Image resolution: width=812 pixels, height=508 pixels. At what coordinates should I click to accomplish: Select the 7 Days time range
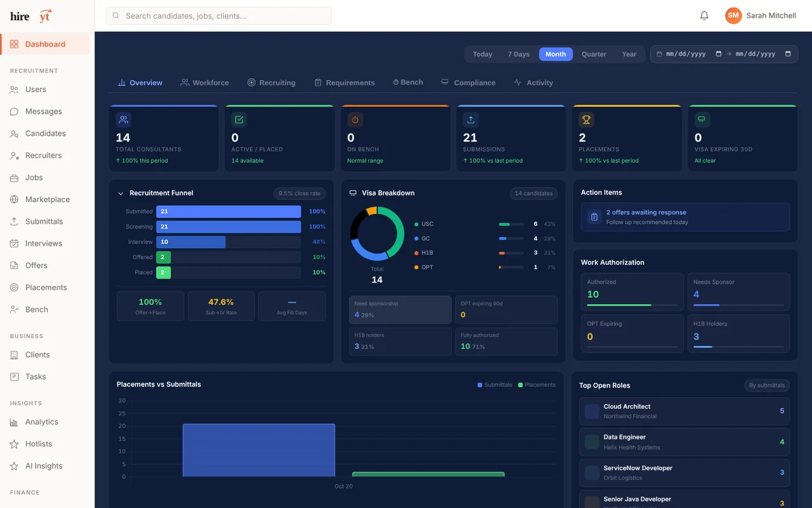(519, 54)
